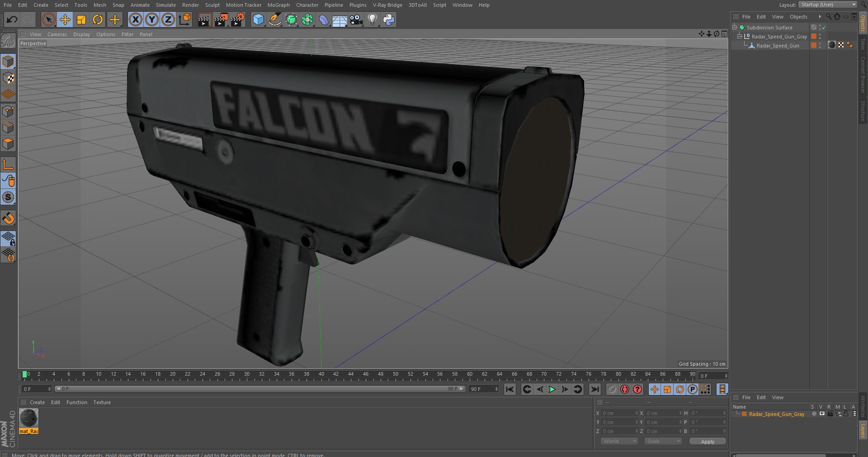Open material manager Texture menu

[102, 402]
